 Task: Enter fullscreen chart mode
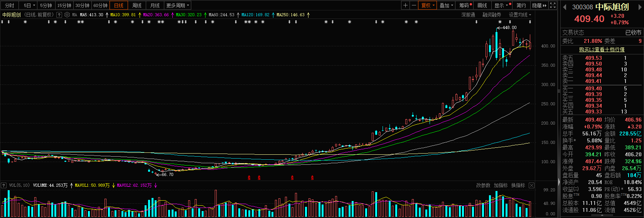click(553, 5)
